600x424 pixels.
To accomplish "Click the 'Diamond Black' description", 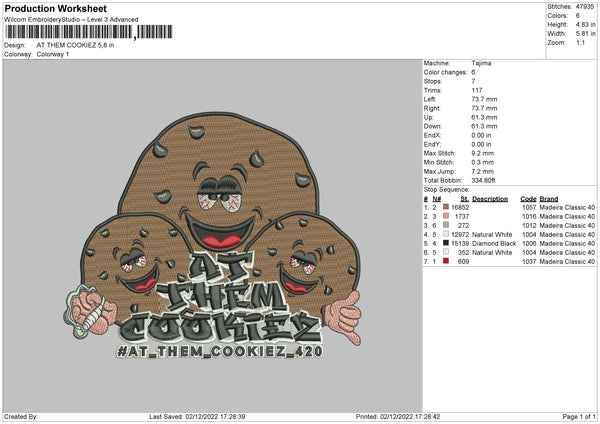I will tap(494, 243).
